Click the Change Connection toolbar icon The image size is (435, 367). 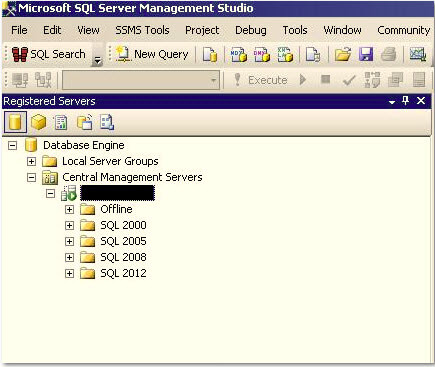click(x=43, y=80)
